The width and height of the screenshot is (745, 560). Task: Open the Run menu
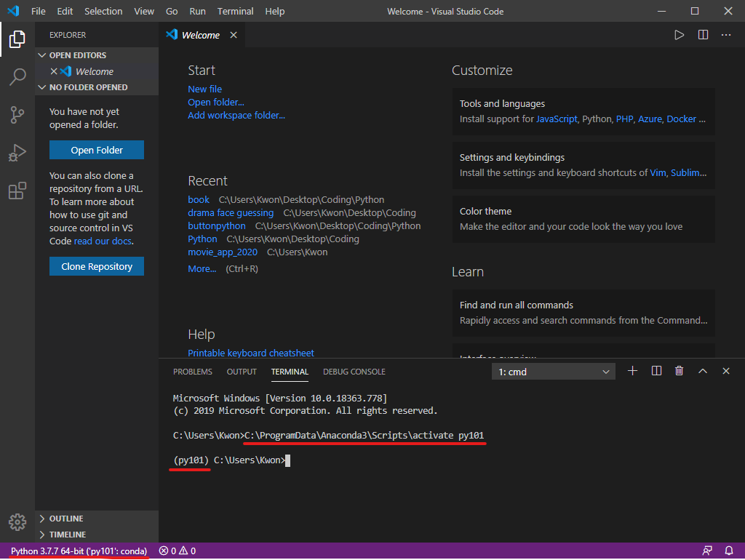pyautogui.click(x=197, y=11)
